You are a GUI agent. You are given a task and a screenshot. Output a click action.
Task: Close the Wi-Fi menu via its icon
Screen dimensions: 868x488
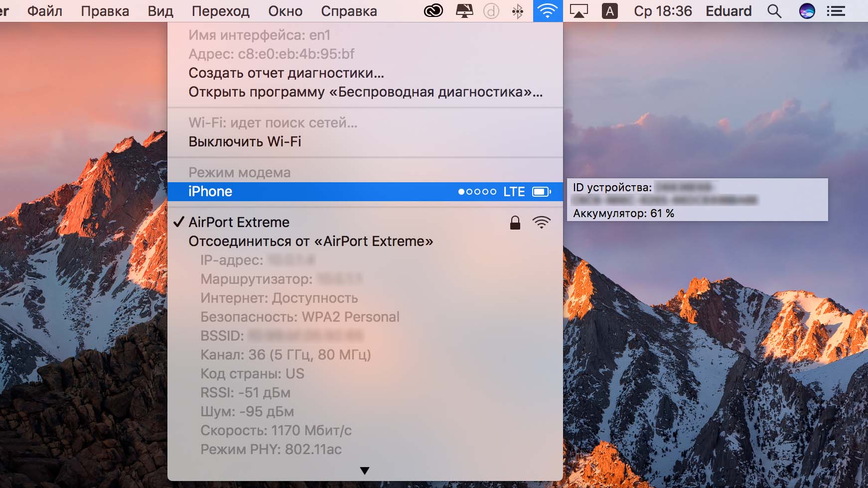point(548,11)
